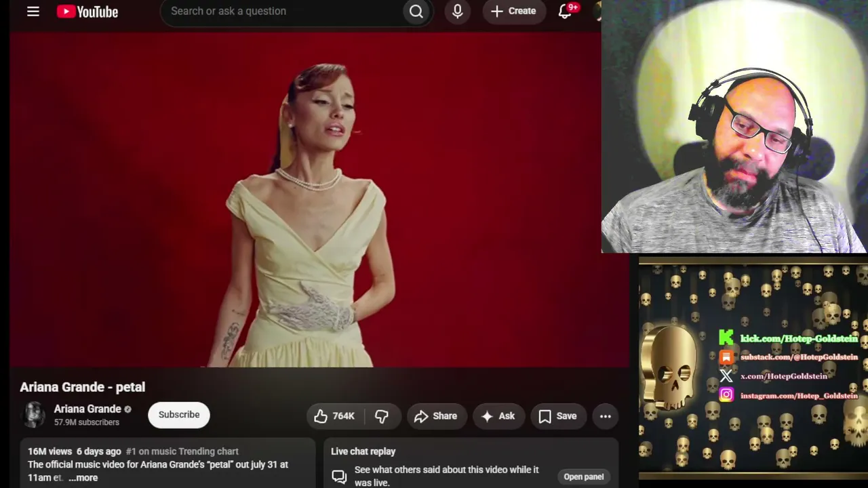Image resolution: width=868 pixels, height=488 pixels.
Task: Open notifications bell
Action: (565, 12)
